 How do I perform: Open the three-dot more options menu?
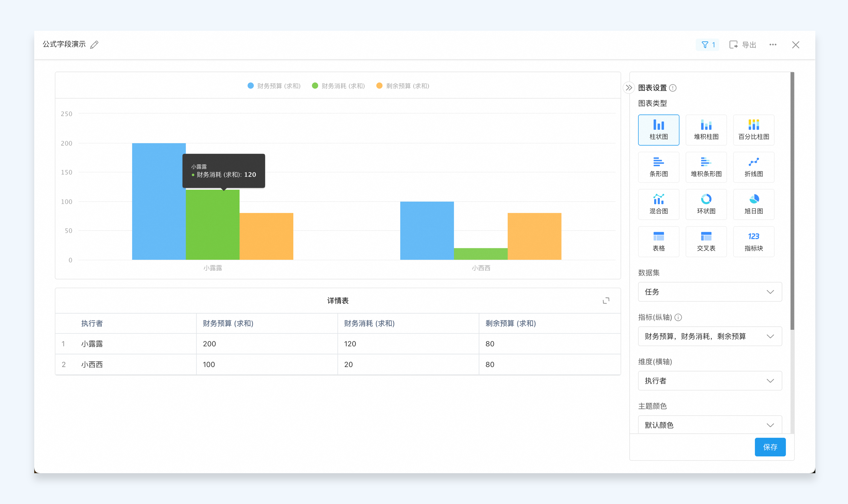(773, 45)
